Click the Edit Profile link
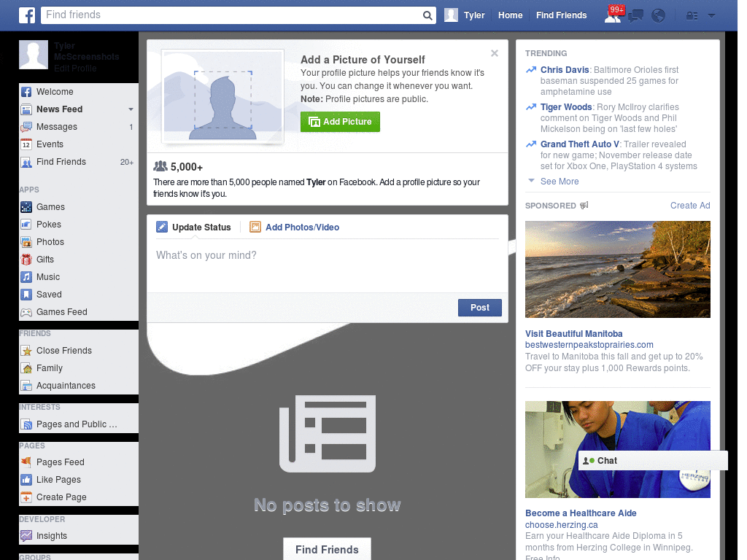Screen dimensions: 747x560 tap(75, 68)
